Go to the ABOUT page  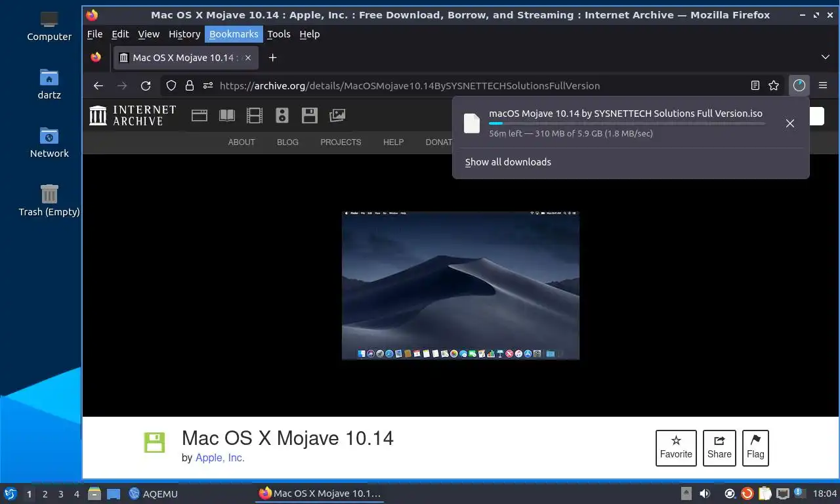(241, 142)
